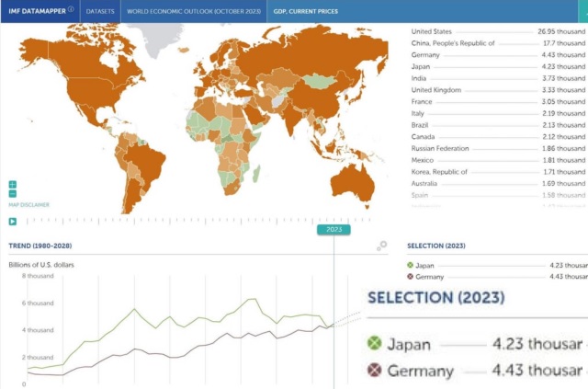Open the trend chart settings icon
This screenshot has height=389, width=588.
pos(382,246)
